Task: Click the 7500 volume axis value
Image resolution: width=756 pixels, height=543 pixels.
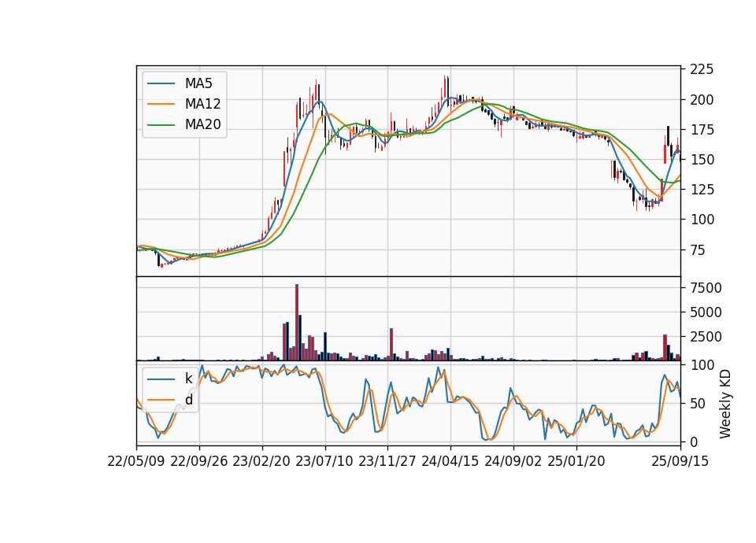Action: pos(706,288)
